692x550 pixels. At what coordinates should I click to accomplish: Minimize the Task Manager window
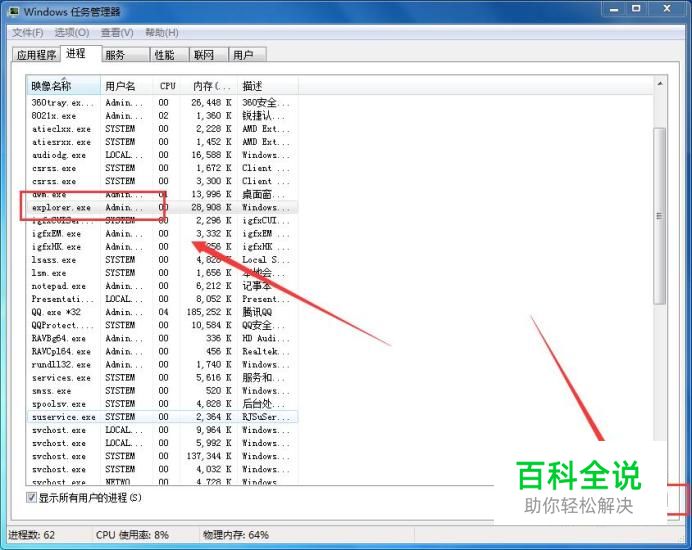click(614, 9)
